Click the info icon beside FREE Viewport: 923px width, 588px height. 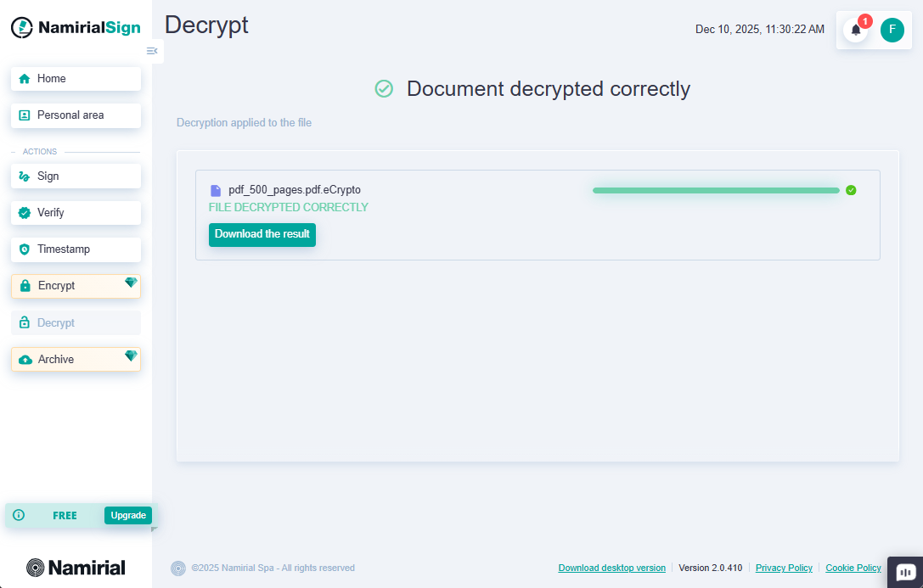pos(19,515)
